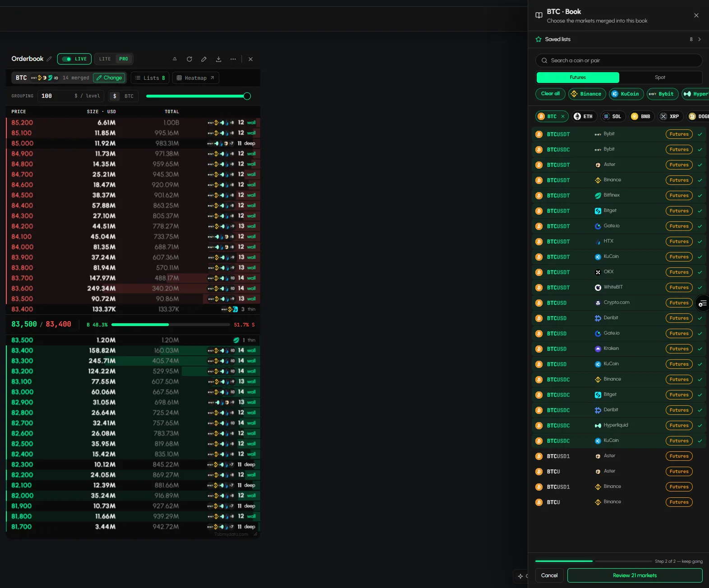Adjust the green depth slider handle

(x=247, y=96)
